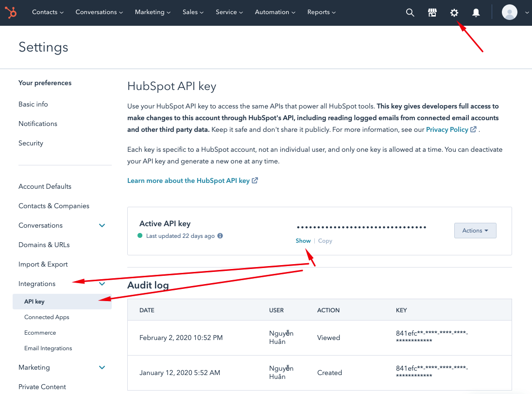
Task: Select Conversations in the sidebar
Action: (x=40, y=226)
